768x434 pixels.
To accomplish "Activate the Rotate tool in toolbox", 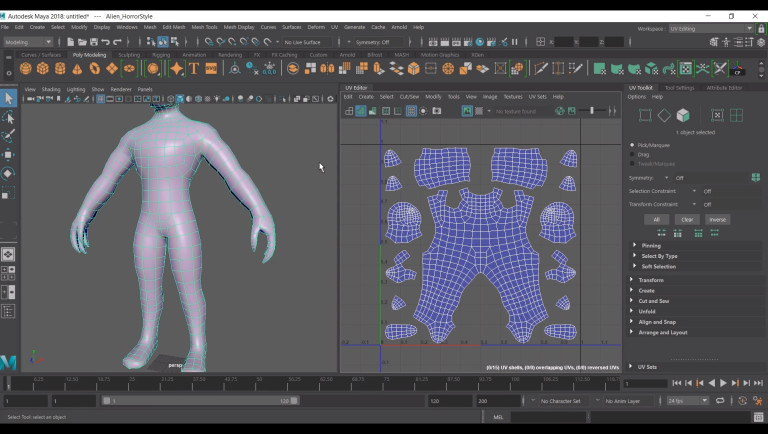I will click(8, 173).
